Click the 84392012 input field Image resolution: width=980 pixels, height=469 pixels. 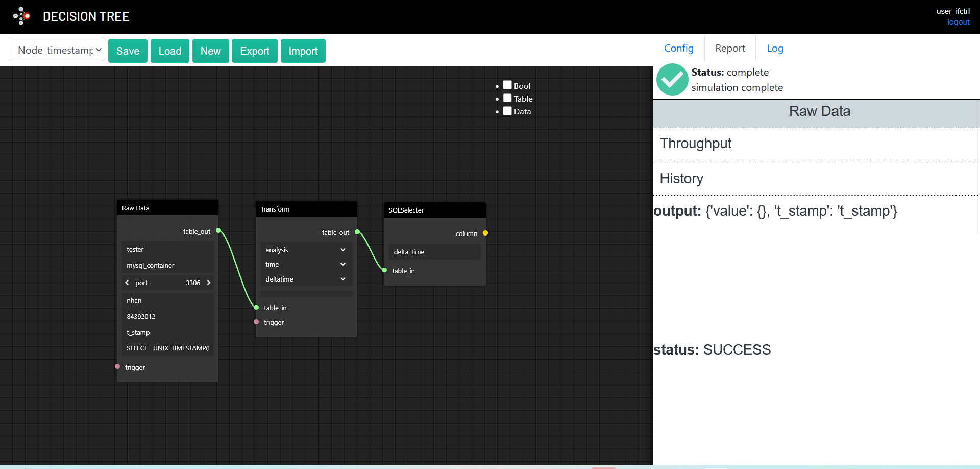point(167,316)
